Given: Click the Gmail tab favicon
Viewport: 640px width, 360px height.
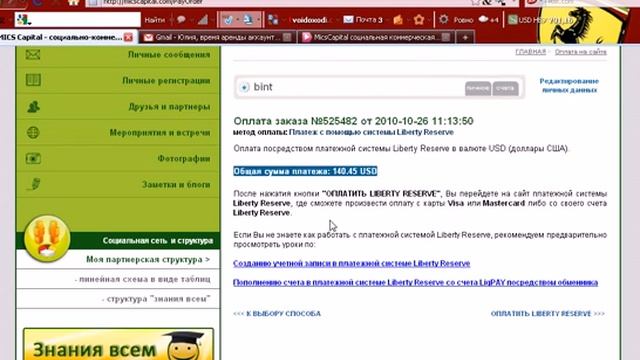Looking at the screenshot, I should (x=148, y=37).
